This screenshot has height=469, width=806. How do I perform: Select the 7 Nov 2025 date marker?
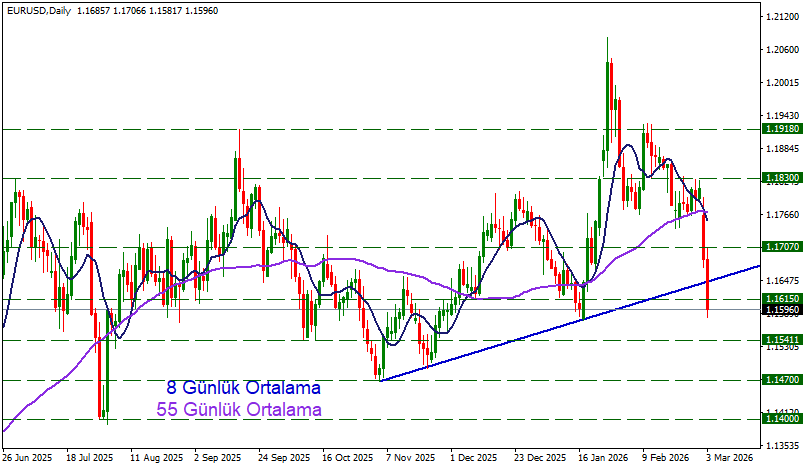pyautogui.click(x=410, y=457)
